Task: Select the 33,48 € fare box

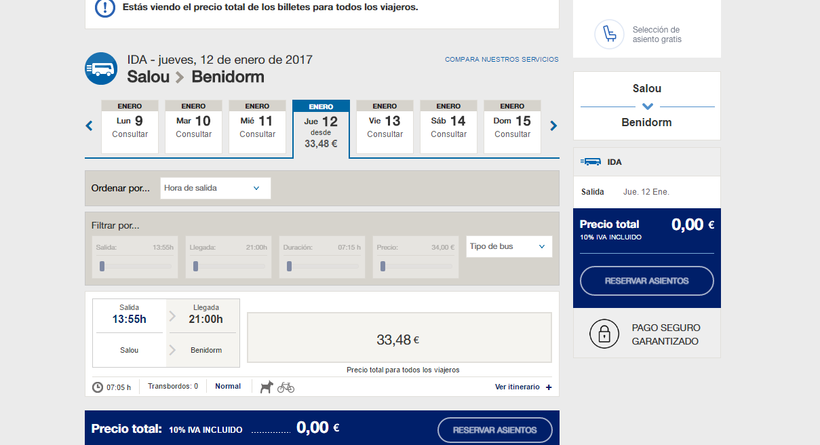Action: [x=398, y=339]
